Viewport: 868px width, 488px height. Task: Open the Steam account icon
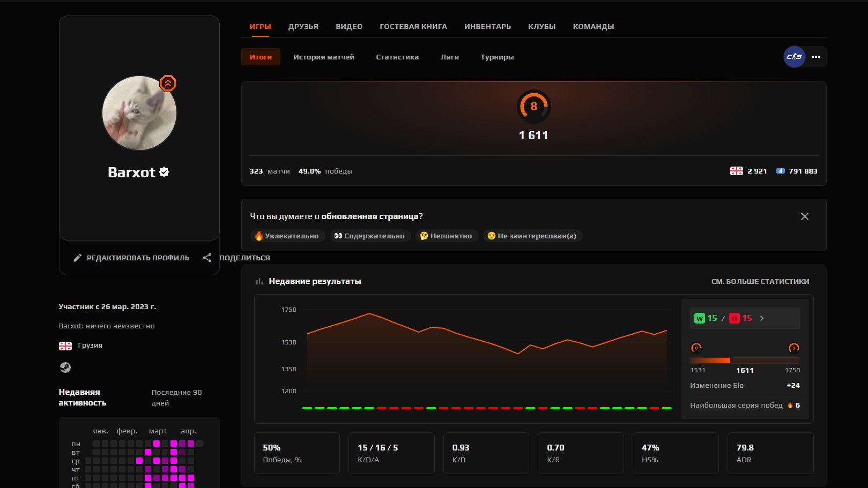pos(65,367)
